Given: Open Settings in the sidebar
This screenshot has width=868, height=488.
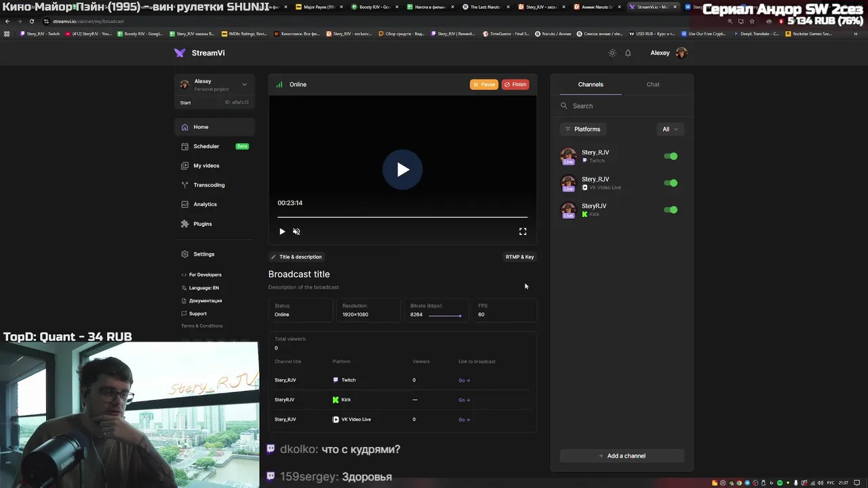Looking at the screenshot, I should point(215,254).
